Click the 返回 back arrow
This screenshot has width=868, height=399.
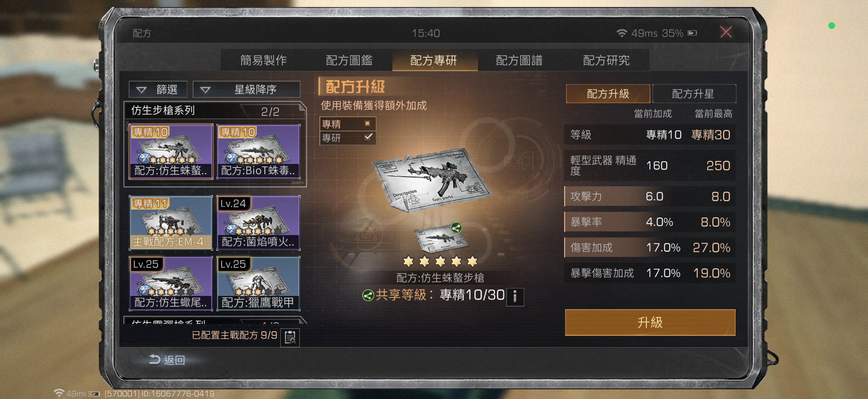(x=167, y=360)
